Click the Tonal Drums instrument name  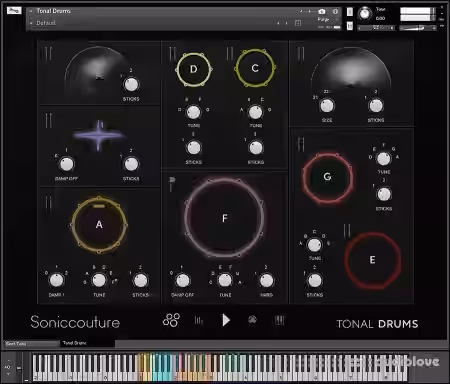pyautogui.click(x=54, y=11)
